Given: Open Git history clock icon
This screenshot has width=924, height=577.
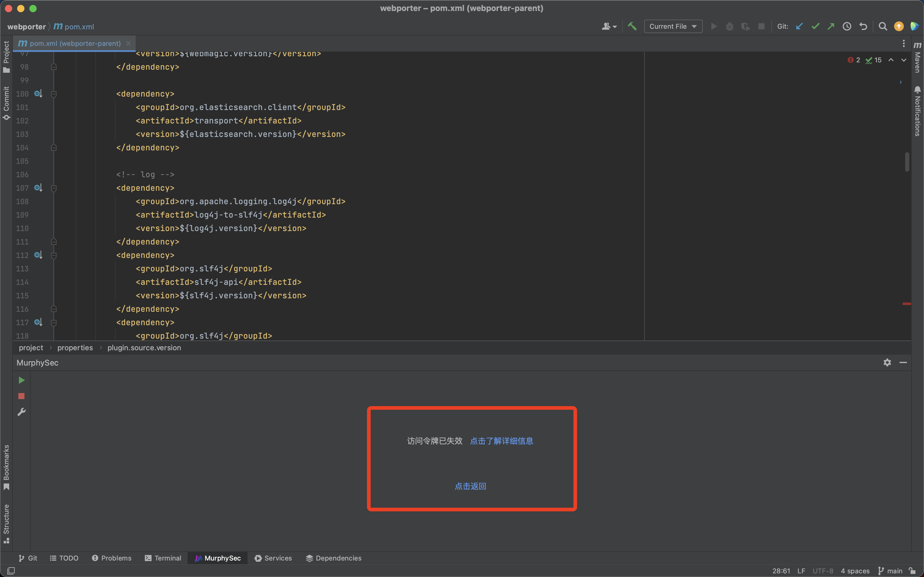Looking at the screenshot, I should [847, 26].
